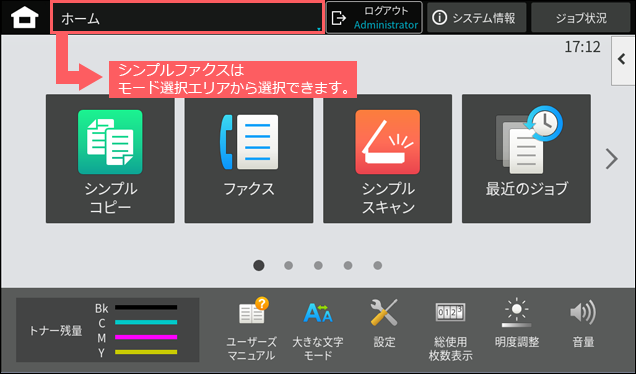The image size is (636, 374).
Task: Launch シンプルコピー simple copy
Action: coord(110,159)
